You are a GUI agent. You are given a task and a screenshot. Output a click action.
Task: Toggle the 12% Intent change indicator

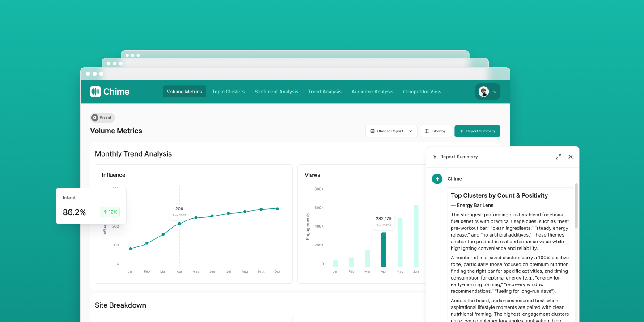[x=110, y=212]
